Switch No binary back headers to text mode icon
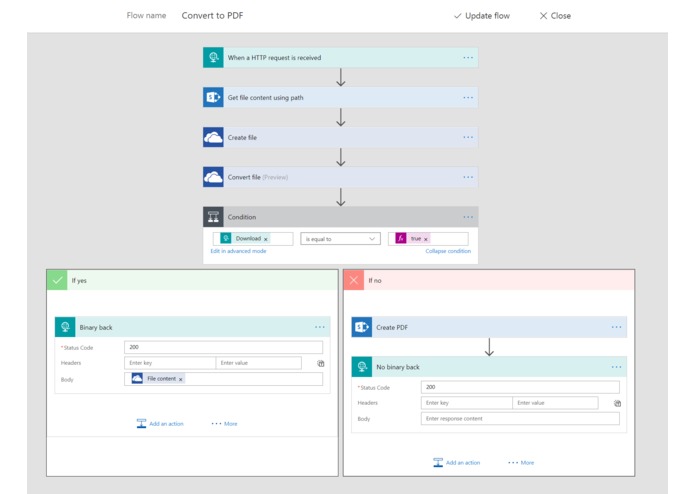Viewport: 695px width, 494px height. point(617,403)
